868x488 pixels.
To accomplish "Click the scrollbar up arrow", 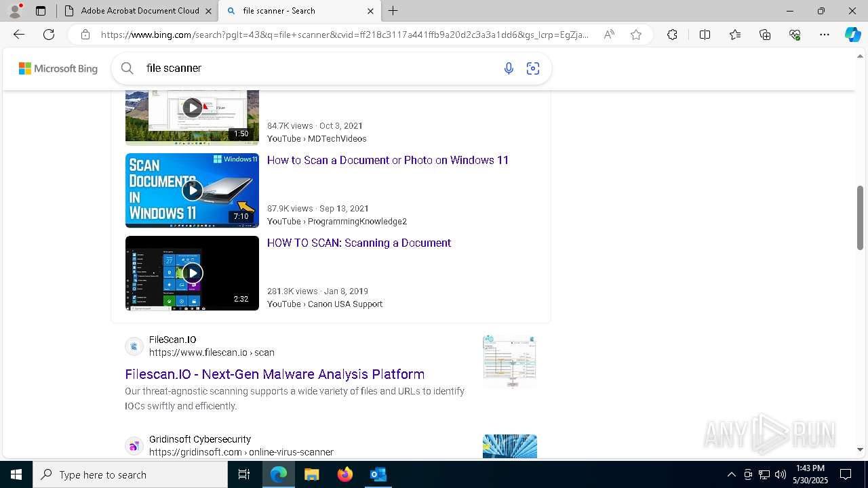I will pyautogui.click(x=860, y=56).
